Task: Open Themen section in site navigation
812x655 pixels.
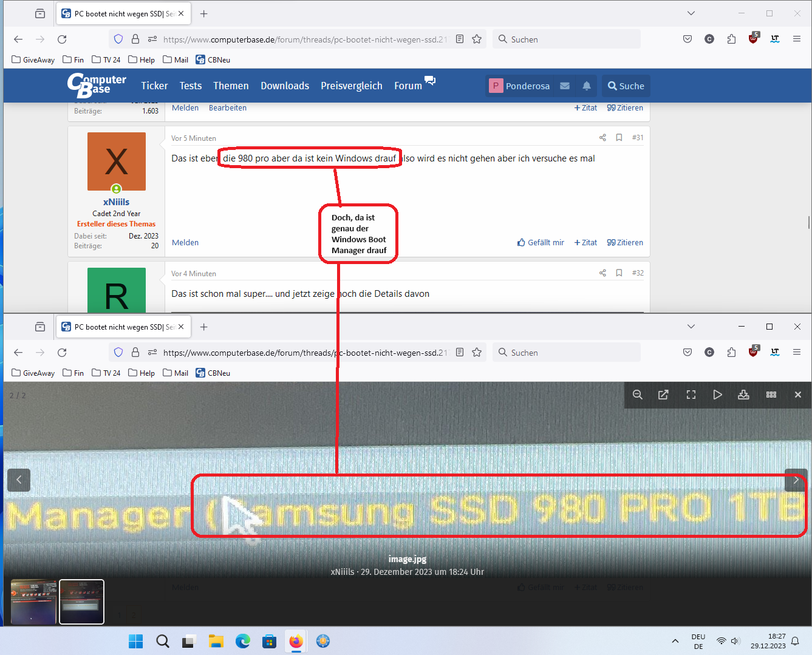Action: (x=231, y=86)
